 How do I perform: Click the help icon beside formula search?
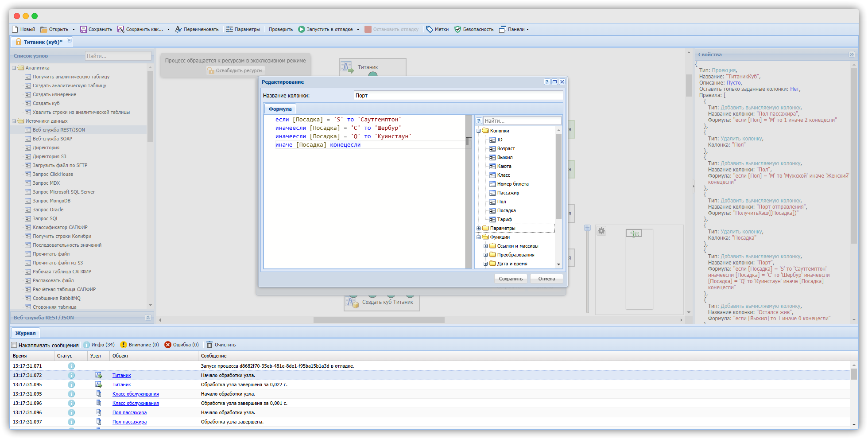tap(479, 120)
